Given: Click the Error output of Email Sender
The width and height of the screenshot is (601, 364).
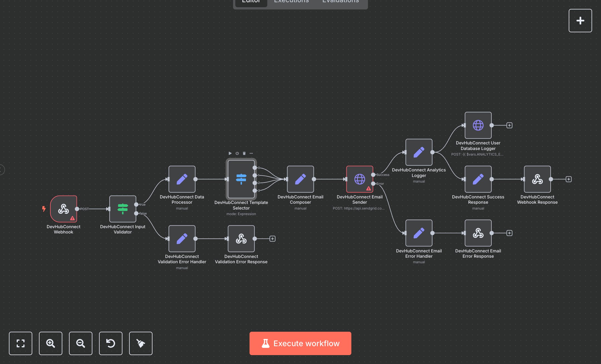Looking at the screenshot, I should click(373, 184).
